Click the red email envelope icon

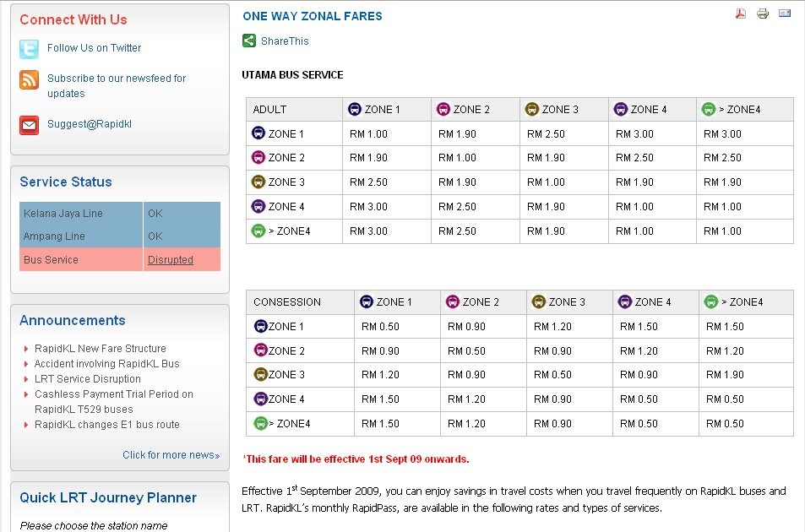click(x=29, y=125)
